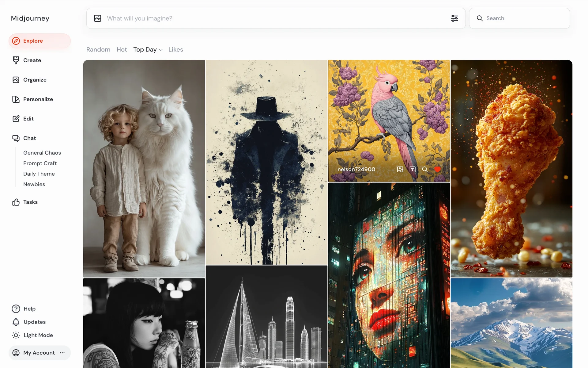Click the text prompt icon on parrot image
The width and height of the screenshot is (588, 368).
pos(413,169)
